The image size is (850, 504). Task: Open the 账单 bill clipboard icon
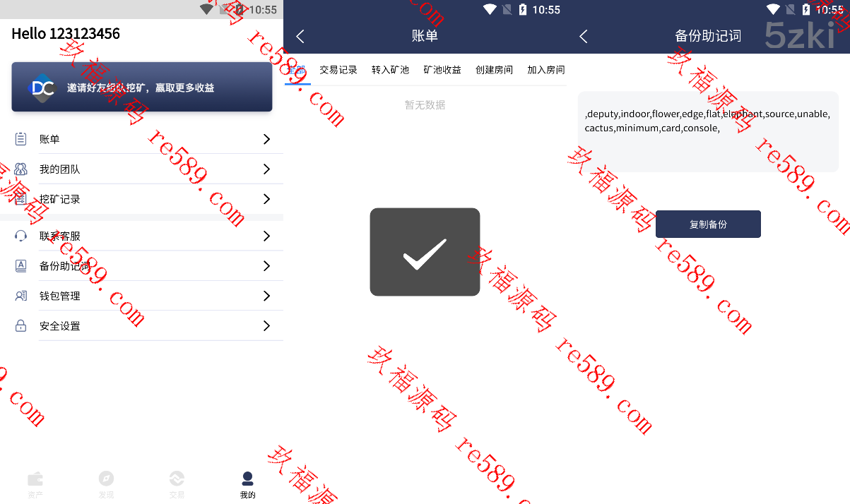pos(20,139)
